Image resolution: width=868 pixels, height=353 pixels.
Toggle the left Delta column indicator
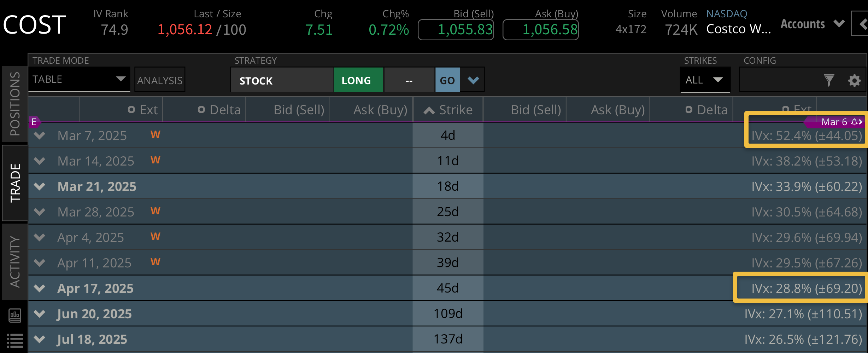click(x=201, y=110)
